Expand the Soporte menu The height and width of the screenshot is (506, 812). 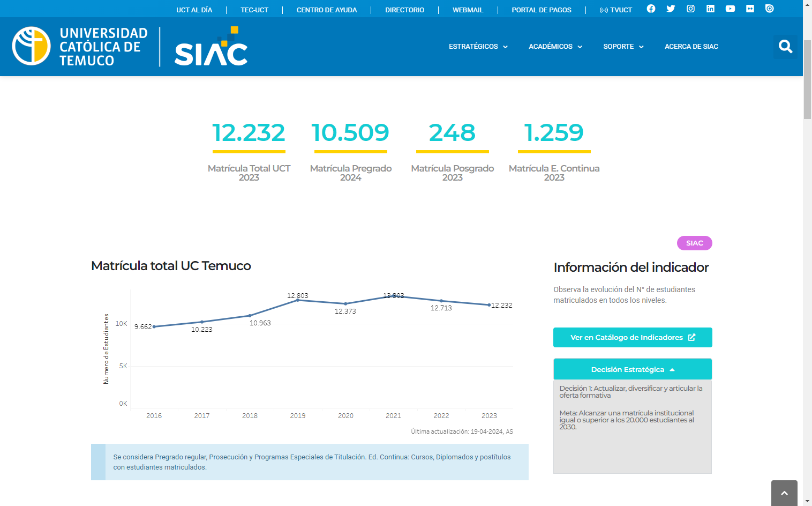click(x=623, y=47)
